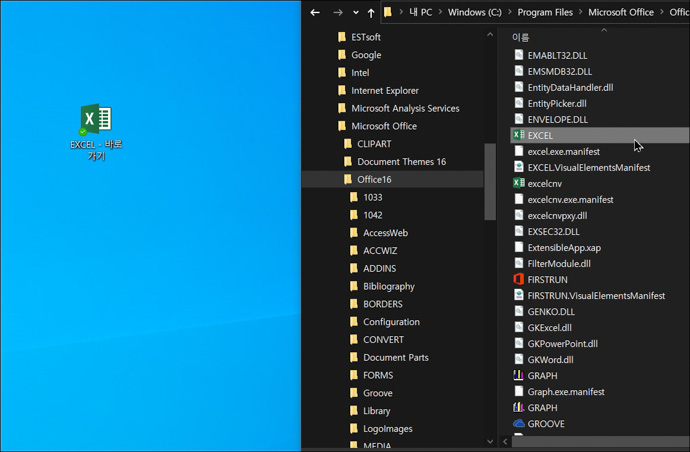
Task: Select EXSEC32.DLL file icon
Action: coord(519,231)
